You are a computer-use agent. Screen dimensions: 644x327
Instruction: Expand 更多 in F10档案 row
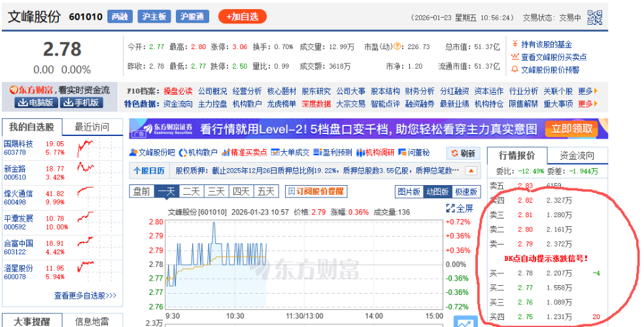coord(588,91)
